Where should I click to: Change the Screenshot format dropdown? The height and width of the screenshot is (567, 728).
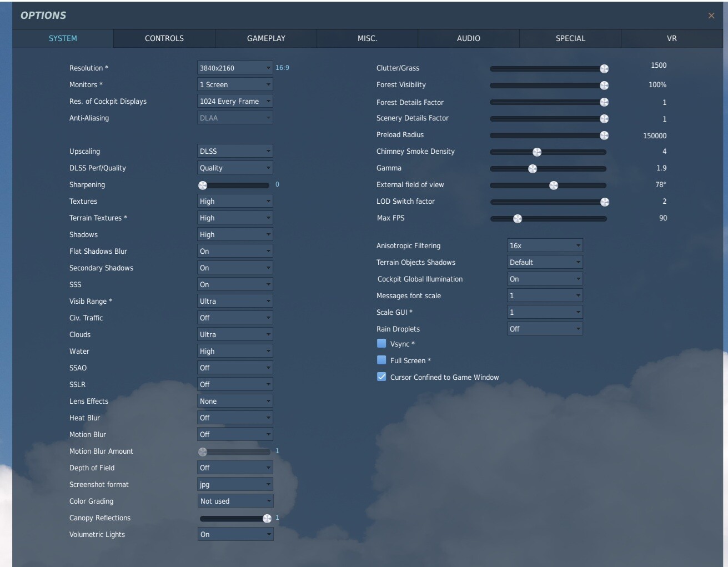[235, 484]
